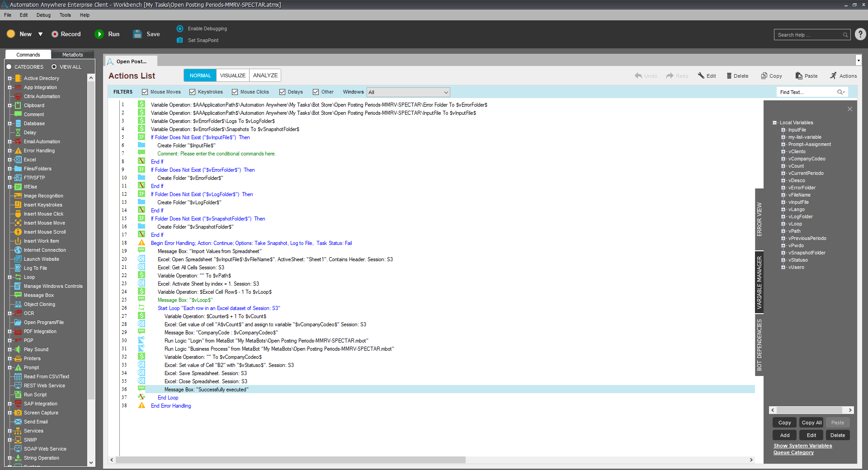
Task: Open the help question mark icon
Action: [x=860, y=34]
